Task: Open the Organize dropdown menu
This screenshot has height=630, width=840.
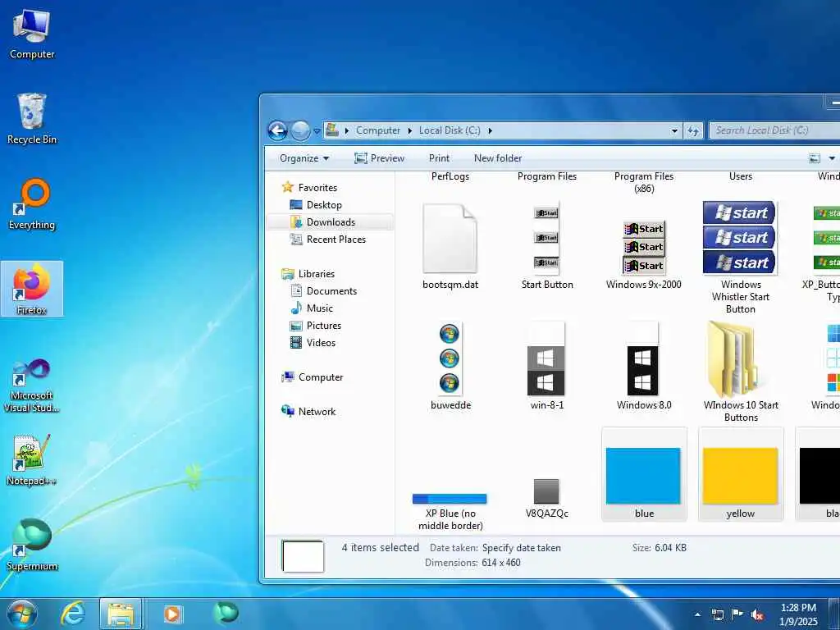Action: coord(304,158)
